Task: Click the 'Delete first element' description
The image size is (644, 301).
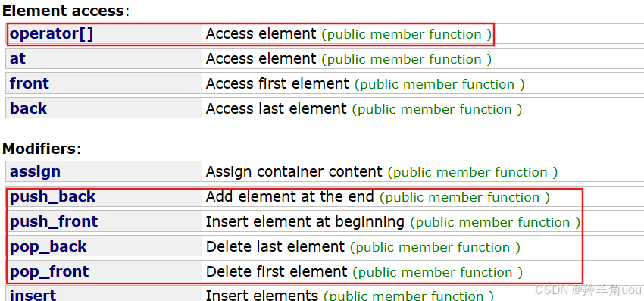Action: tap(277, 271)
